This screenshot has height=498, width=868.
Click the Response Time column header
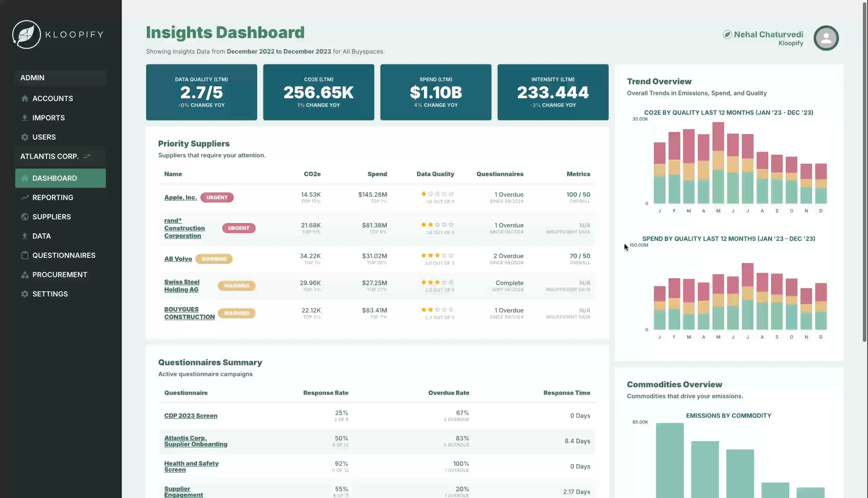click(x=567, y=393)
